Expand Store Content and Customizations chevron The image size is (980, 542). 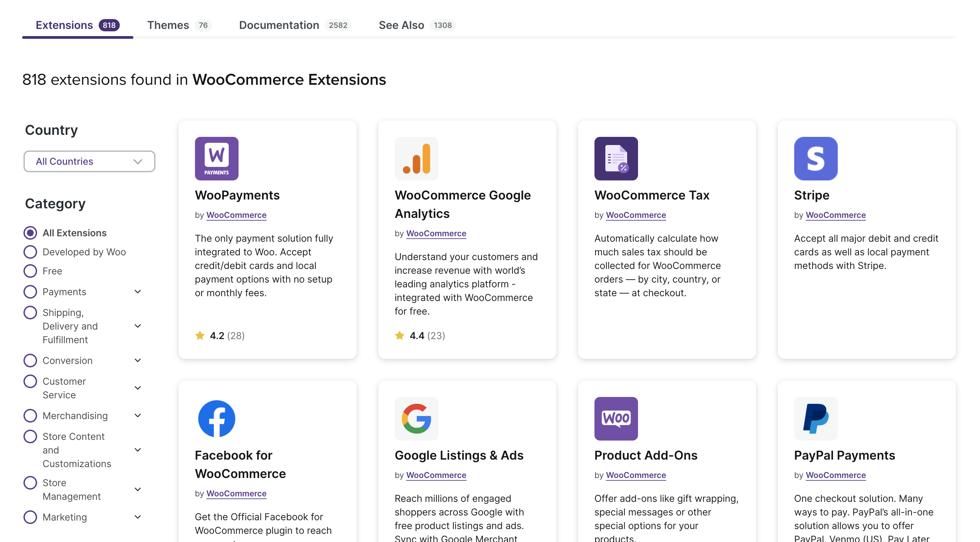(138, 450)
